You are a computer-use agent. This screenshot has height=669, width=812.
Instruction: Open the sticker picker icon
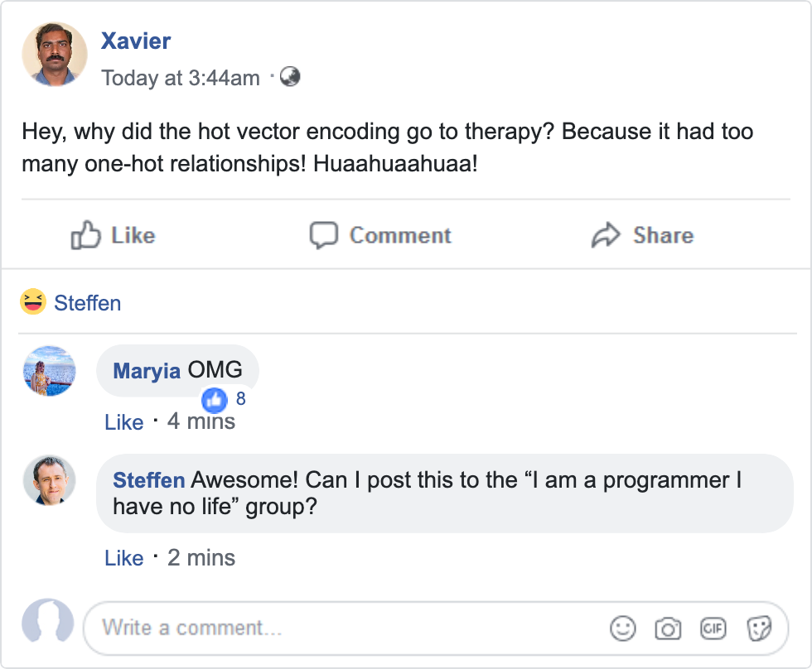(758, 628)
